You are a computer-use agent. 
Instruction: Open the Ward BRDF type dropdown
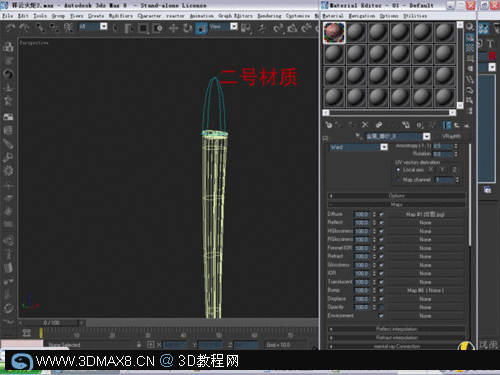click(384, 147)
